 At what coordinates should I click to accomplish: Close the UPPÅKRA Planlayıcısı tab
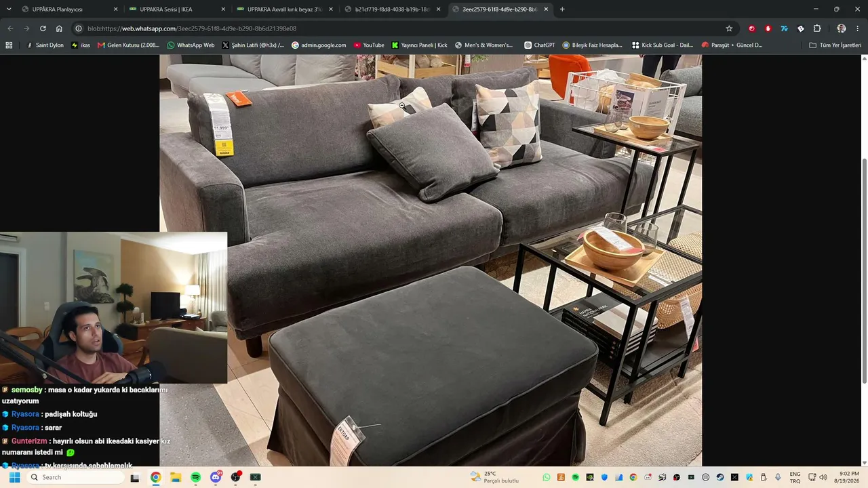[x=115, y=9]
